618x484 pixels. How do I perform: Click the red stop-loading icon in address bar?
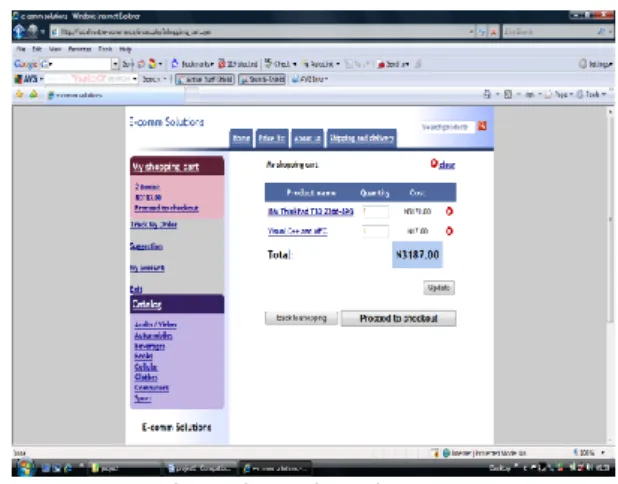(x=493, y=32)
